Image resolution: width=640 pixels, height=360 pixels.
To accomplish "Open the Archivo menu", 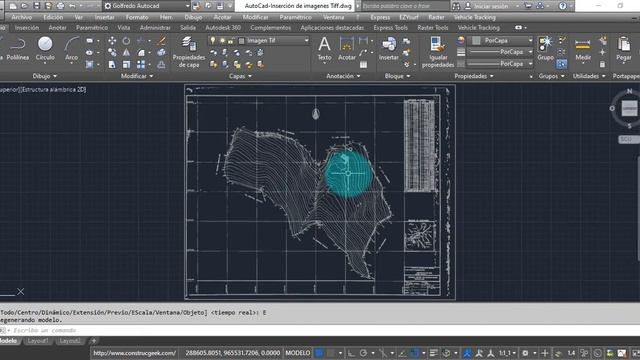I will click(x=22, y=17).
